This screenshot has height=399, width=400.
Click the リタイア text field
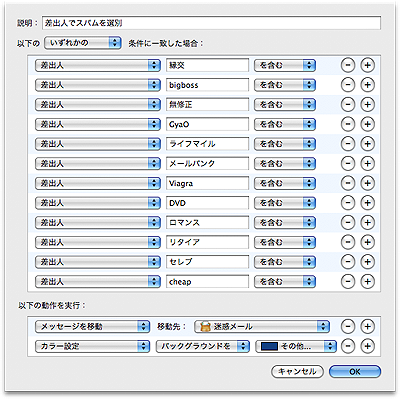[207, 242]
